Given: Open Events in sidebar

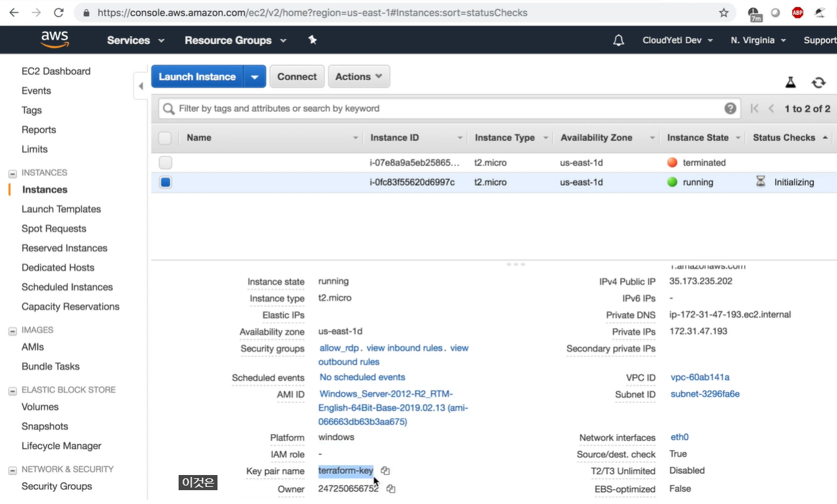Looking at the screenshot, I should point(36,91).
